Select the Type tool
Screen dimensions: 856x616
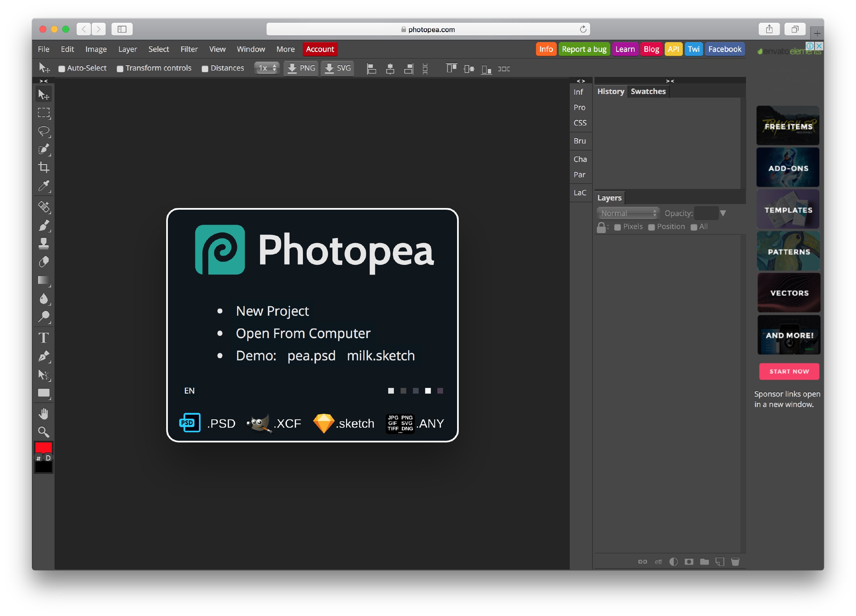pos(44,338)
